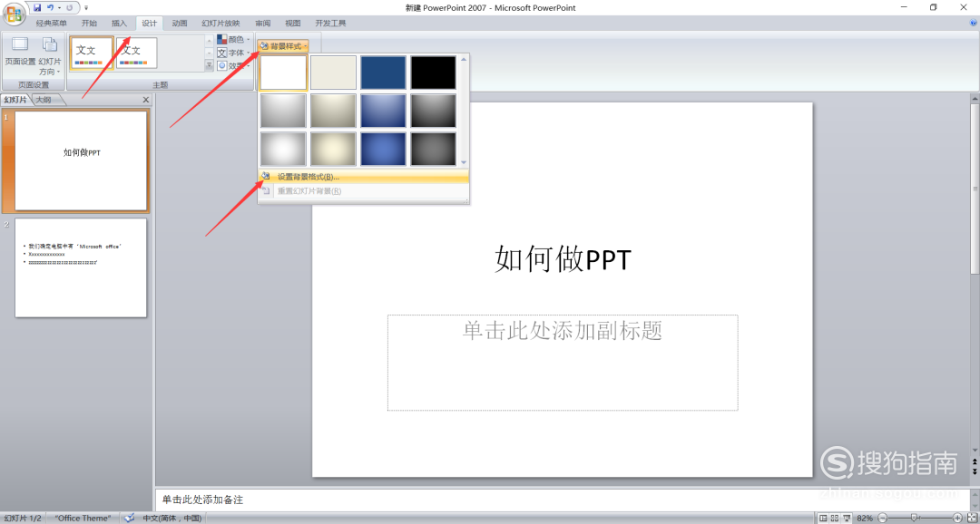Expand the full theme gallery
The width and height of the screenshot is (980, 524).
[x=210, y=65]
